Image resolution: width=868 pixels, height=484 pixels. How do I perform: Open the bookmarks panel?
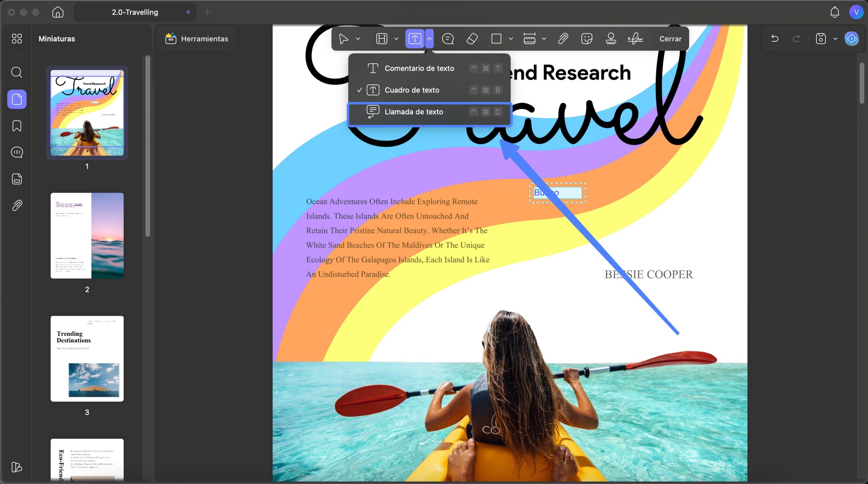click(17, 126)
